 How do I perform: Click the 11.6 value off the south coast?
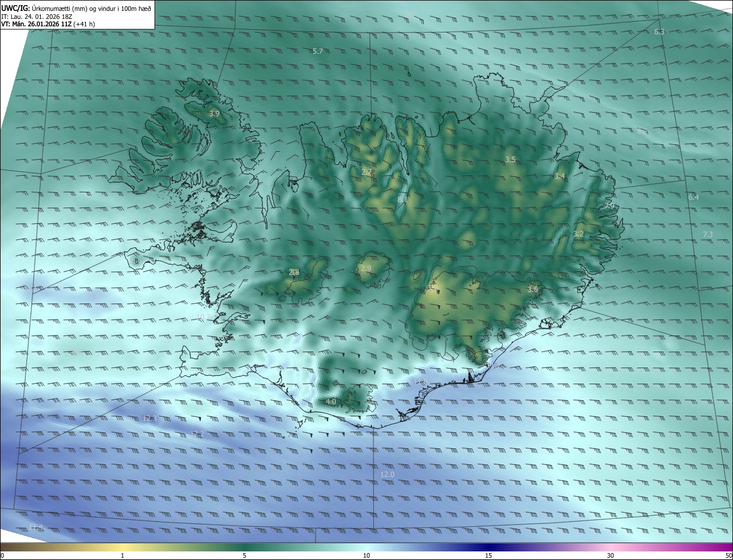click(x=421, y=382)
